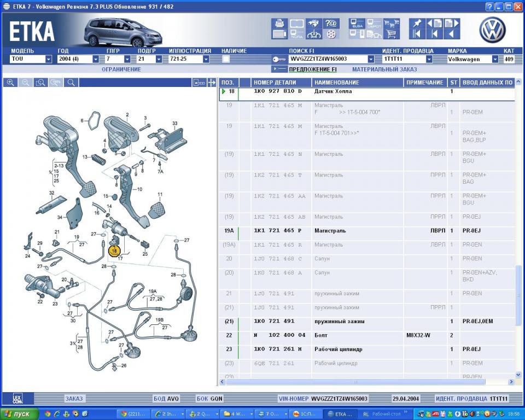Viewport: 525px width, 420px height.
Task: Click scroll-down arrow of parts list
Action: (518, 375)
